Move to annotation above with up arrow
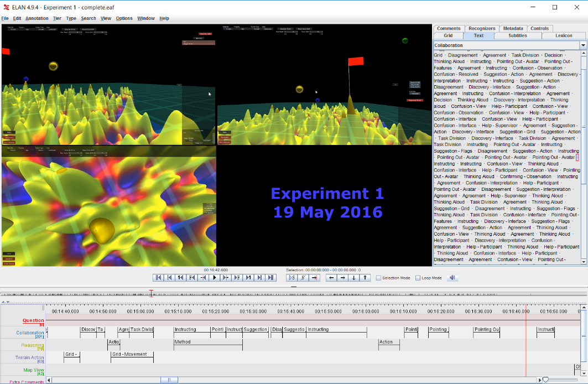Viewport: 588px width, 384px height. click(365, 278)
